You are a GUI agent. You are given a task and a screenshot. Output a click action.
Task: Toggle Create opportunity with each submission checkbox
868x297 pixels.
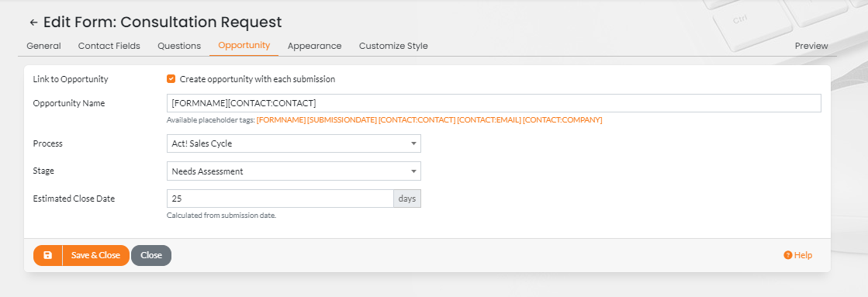click(171, 79)
